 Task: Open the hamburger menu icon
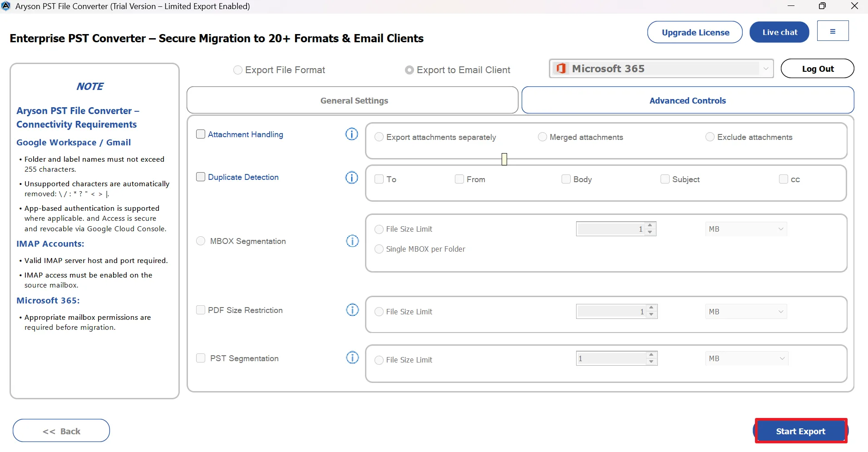833,31
